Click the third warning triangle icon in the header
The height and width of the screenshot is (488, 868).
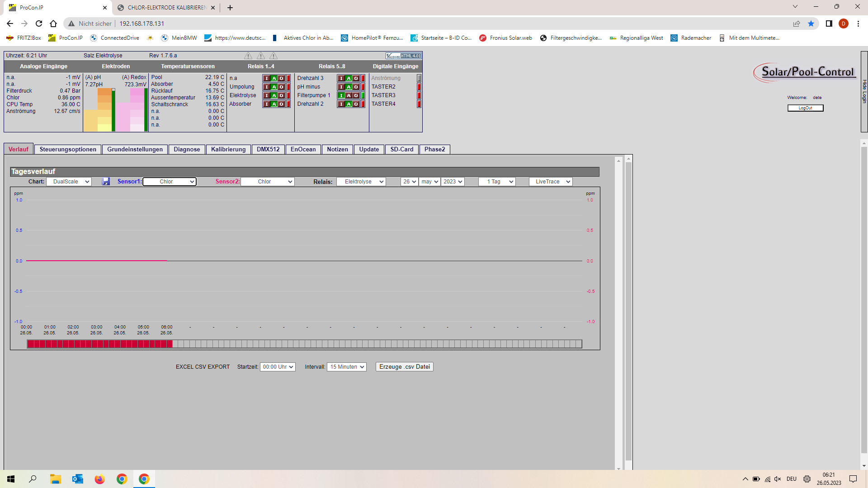274,56
